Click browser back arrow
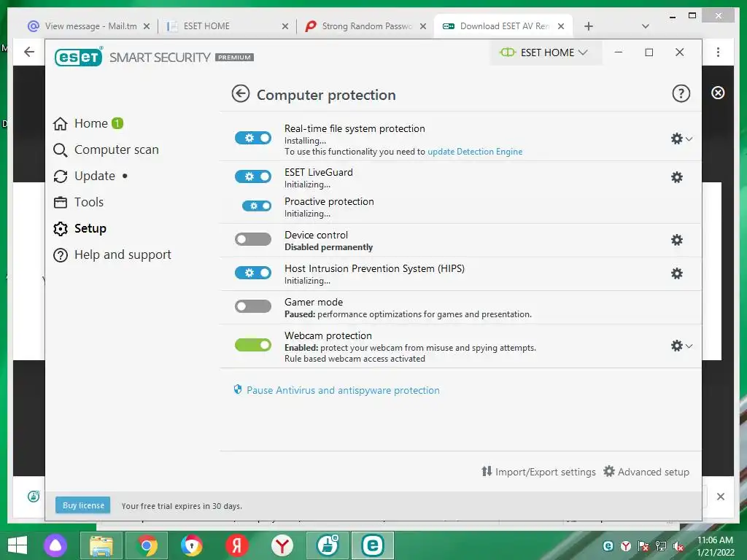The height and width of the screenshot is (560, 747). coord(29,52)
